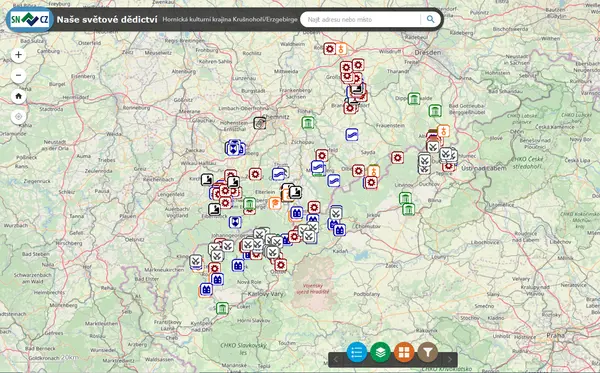Select the black marker near Chemnitz

pos(260,123)
